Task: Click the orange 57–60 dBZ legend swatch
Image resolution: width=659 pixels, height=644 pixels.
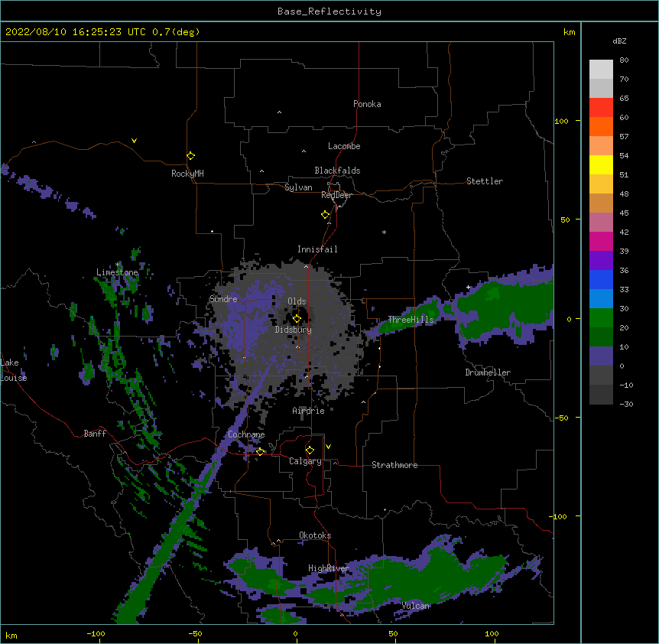Action: coord(601,126)
